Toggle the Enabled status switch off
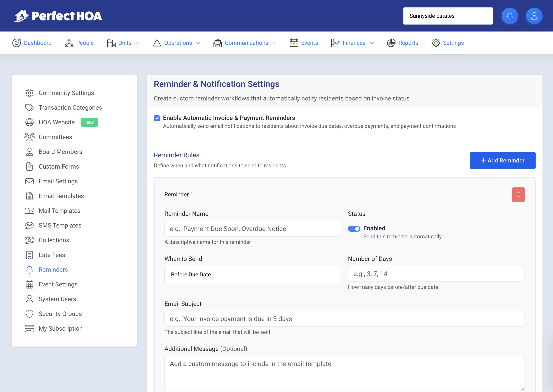 [x=354, y=229]
